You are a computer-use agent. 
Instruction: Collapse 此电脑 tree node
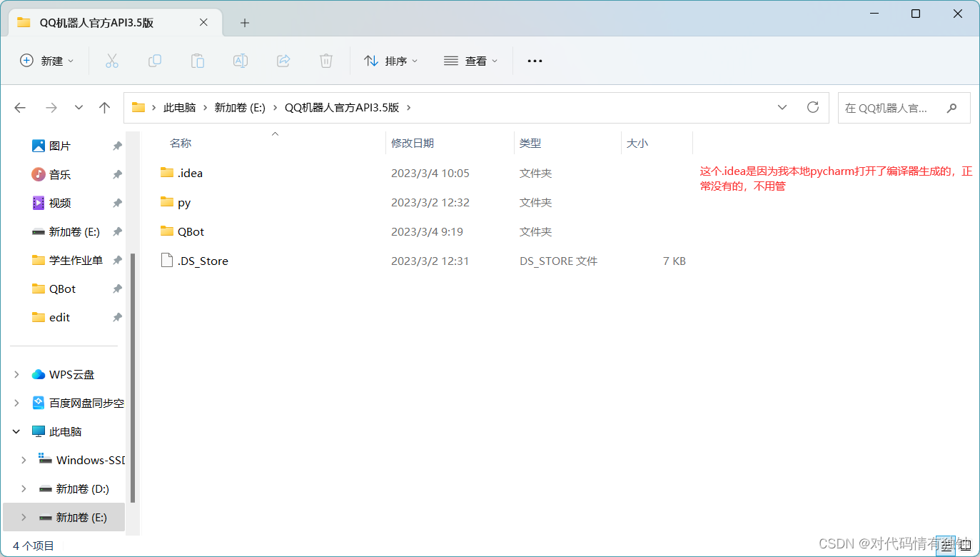(16, 431)
